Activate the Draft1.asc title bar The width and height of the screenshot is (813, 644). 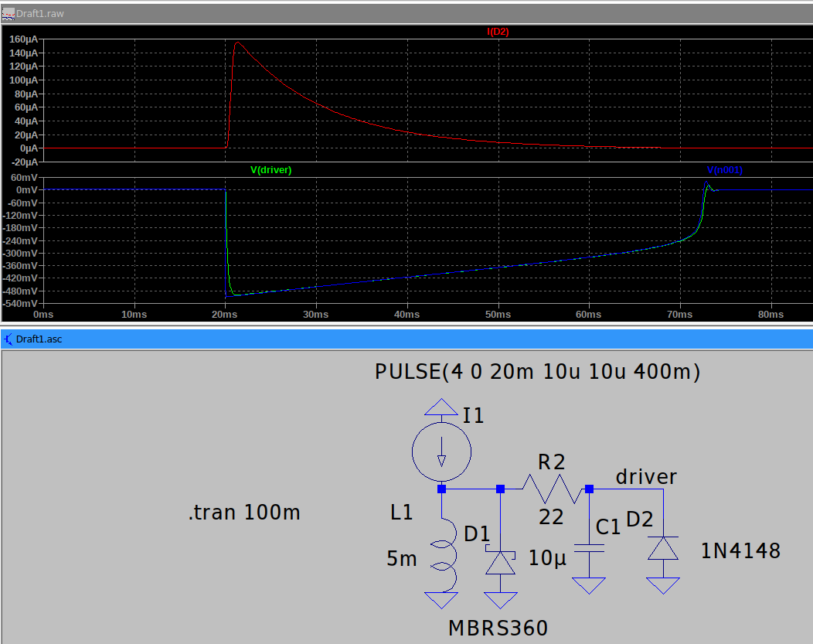click(x=386, y=339)
